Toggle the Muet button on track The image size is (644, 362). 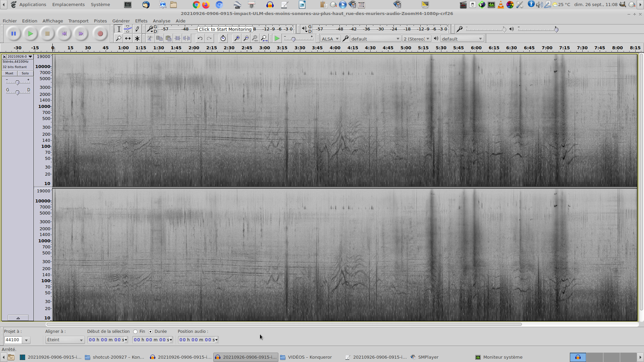pos(9,73)
